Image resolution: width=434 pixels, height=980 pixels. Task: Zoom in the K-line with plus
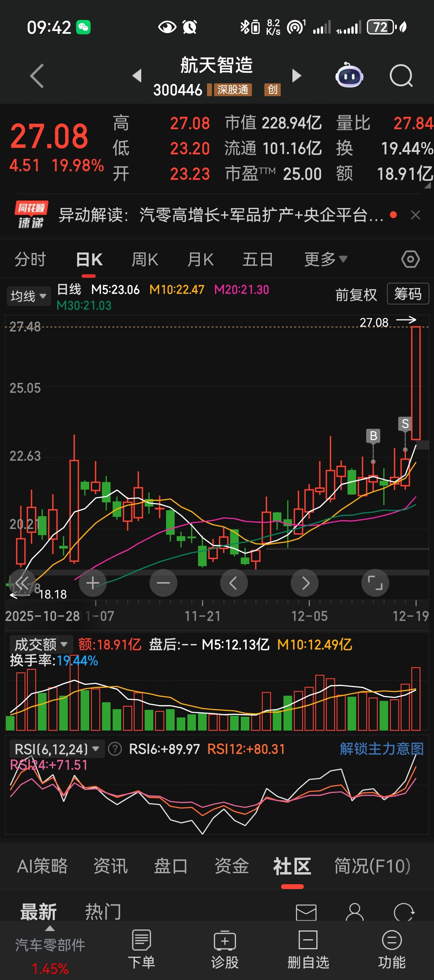[x=93, y=583]
